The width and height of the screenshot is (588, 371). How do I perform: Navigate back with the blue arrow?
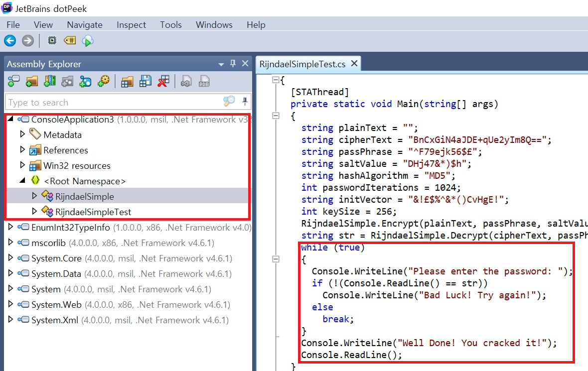click(10, 40)
